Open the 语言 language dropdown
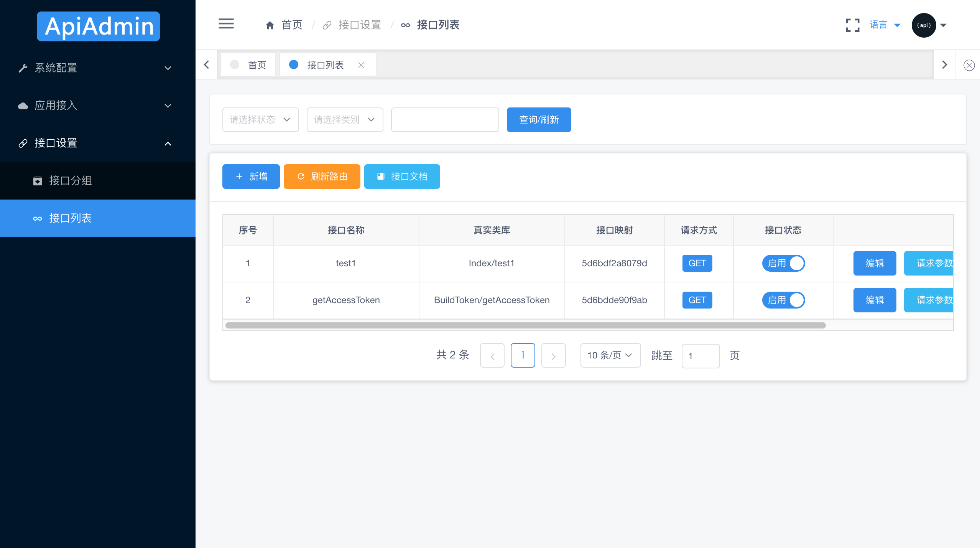Viewport: 980px width, 548px height. point(885,25)
